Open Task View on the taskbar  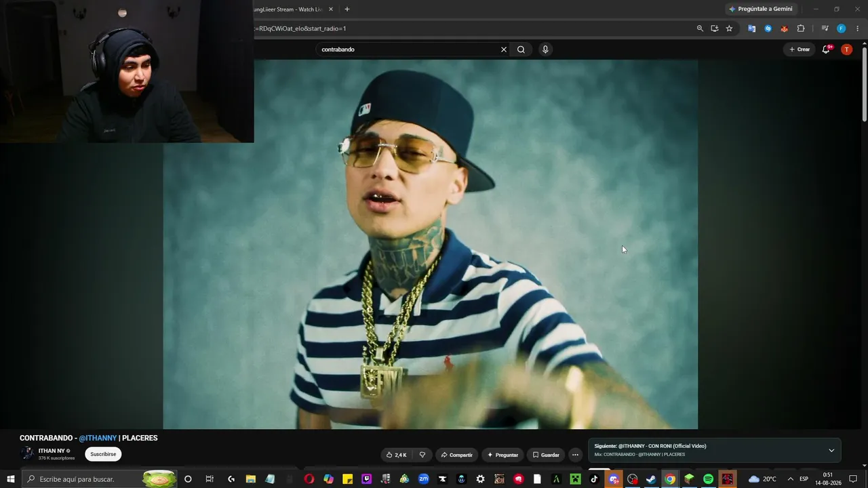pyautogui.click(x=210, y=479)
